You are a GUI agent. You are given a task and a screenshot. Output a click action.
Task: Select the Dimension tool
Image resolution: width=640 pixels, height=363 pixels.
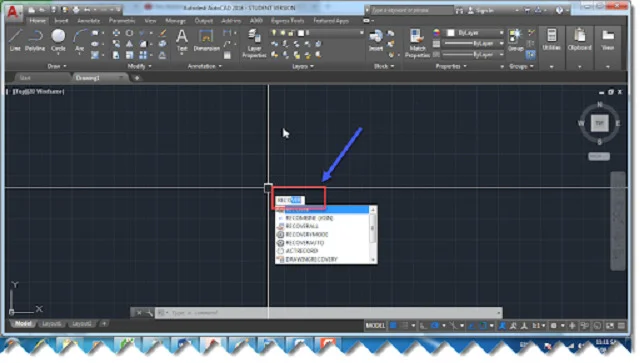(x=207, y=40)
